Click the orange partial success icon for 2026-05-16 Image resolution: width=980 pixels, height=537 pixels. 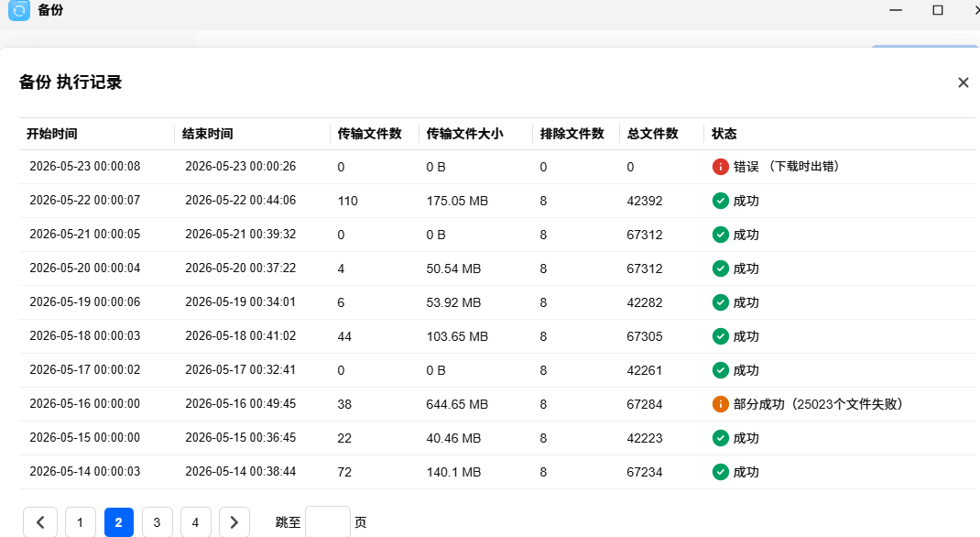(x=720, y=404)
